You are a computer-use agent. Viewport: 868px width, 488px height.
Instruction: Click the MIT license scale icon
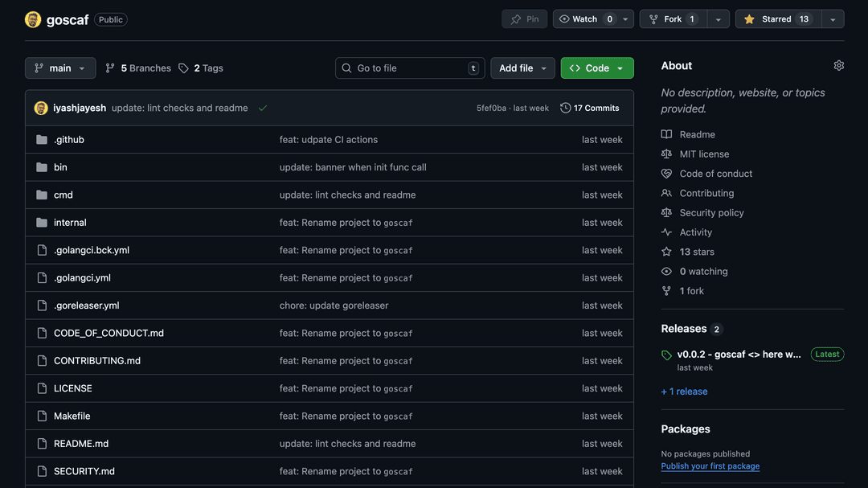tap(666, 154)
